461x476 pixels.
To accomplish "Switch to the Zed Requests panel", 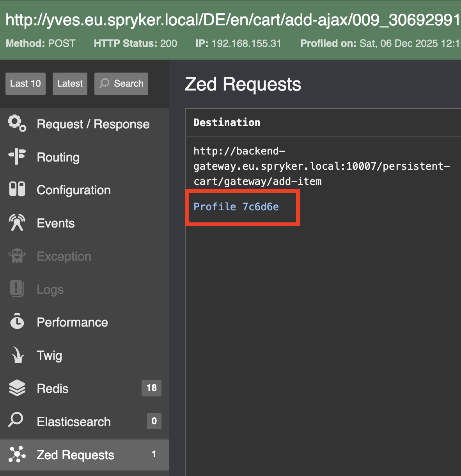I will pyautogui.click(x=75, y=454).
